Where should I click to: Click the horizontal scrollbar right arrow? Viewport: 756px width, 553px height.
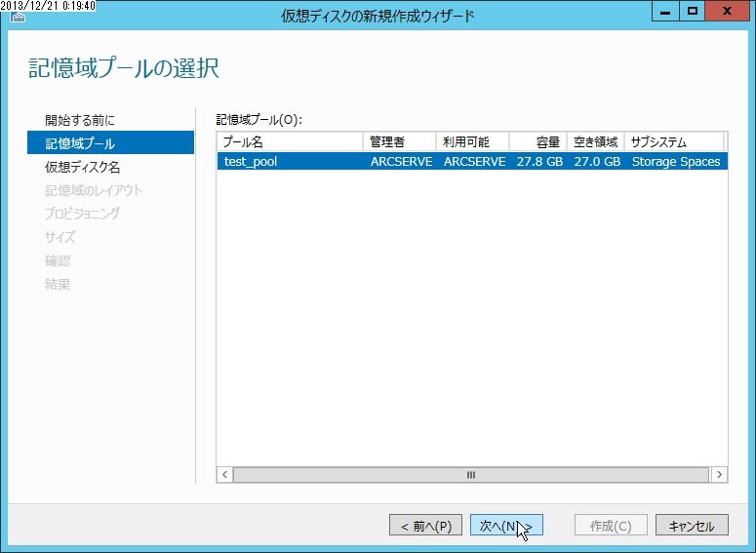coord(719,474)
